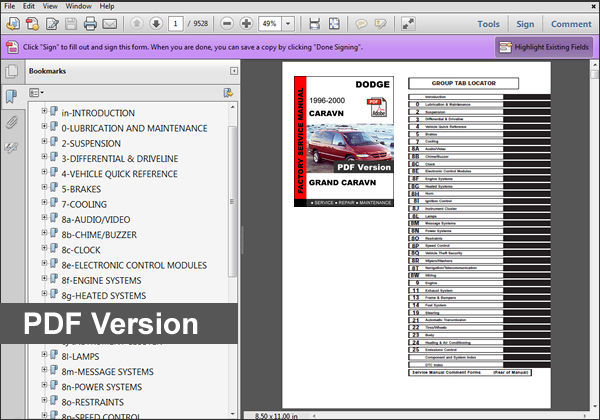Open zoom level dropdown arrow
The height and width of the screenshot is (420, 600).
[288, 24]
